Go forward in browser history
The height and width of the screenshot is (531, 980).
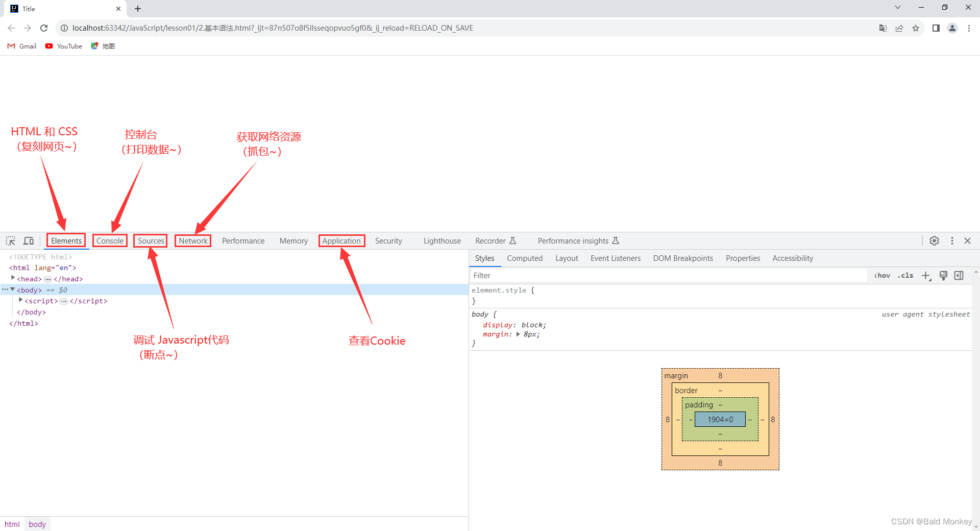click(x=28, y=28)
